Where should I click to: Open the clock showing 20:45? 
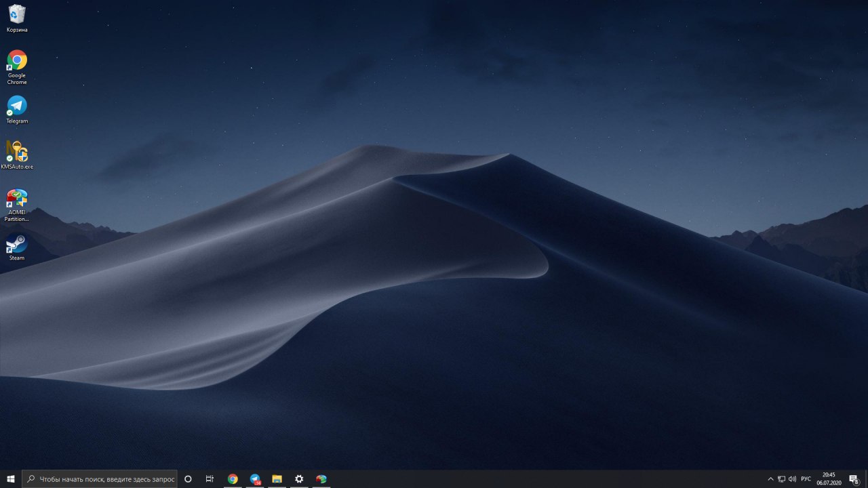click(x=829, y=479)
